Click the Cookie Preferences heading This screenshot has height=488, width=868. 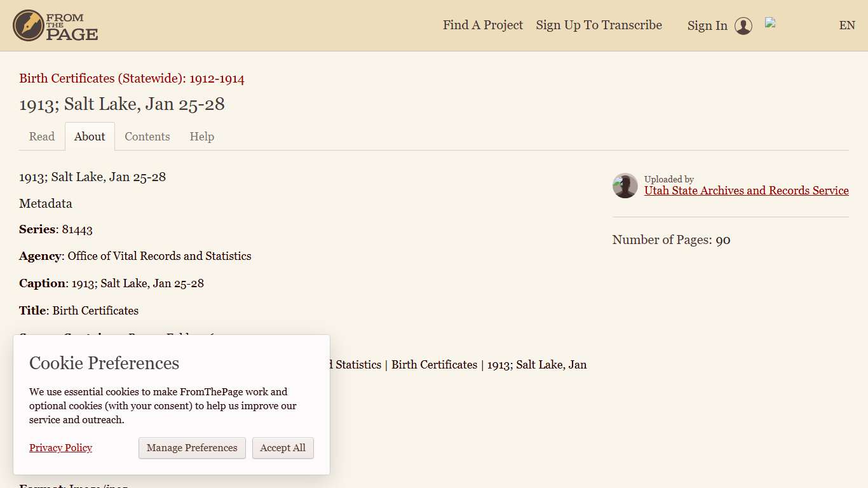[x=104, y=363]
